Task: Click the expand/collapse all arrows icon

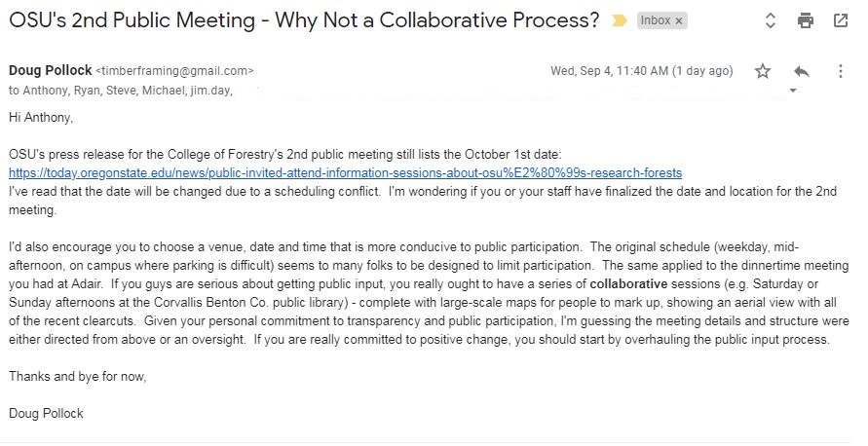Action: click(770, 21)
